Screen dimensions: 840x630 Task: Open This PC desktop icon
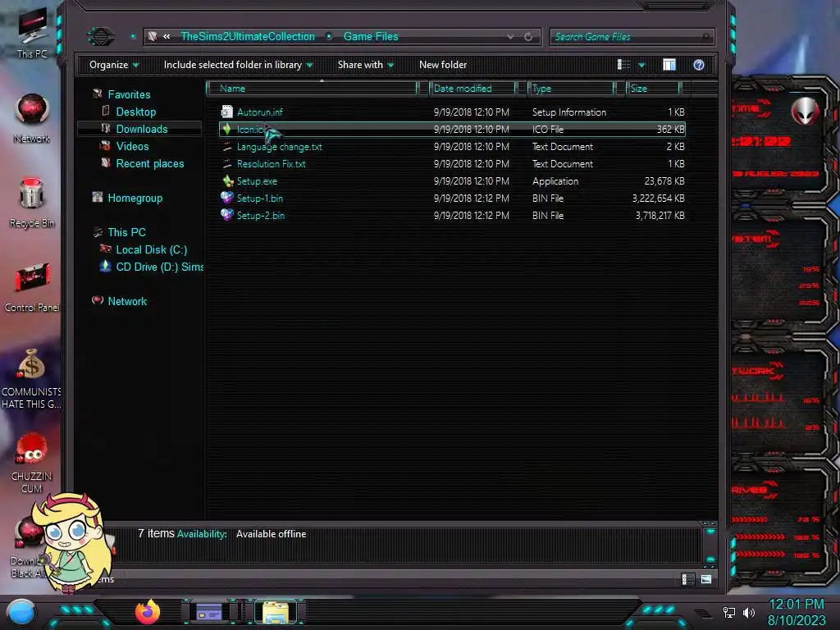(32, 32)
